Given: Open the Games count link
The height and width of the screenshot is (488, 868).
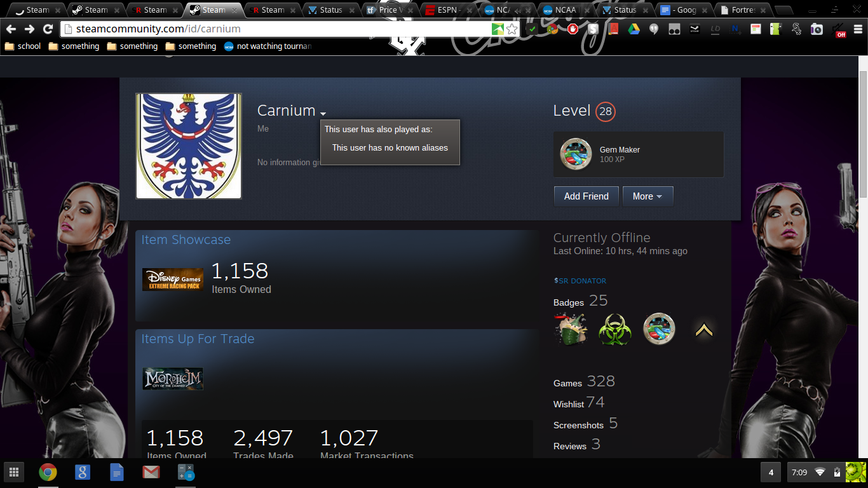Looking at the screenshot, I should click(x=567, y=383).
